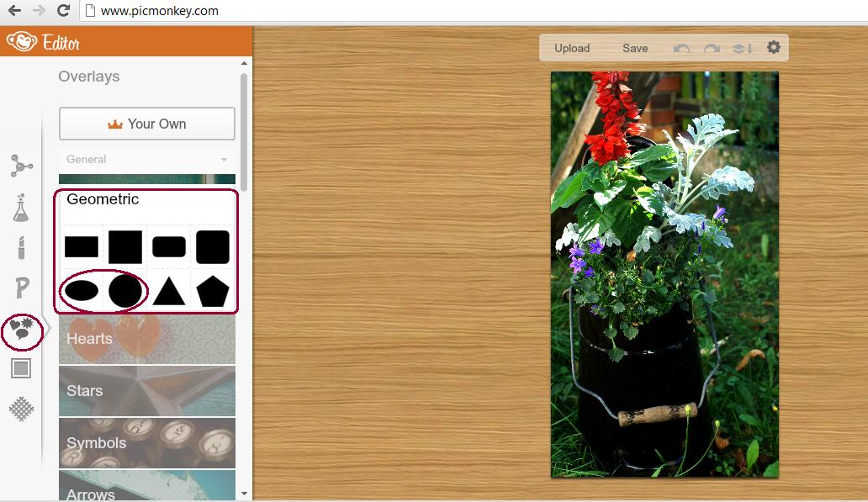Screen dimensions: 868x502
Task: Add the square overlay shape
Action: [125, 247]
